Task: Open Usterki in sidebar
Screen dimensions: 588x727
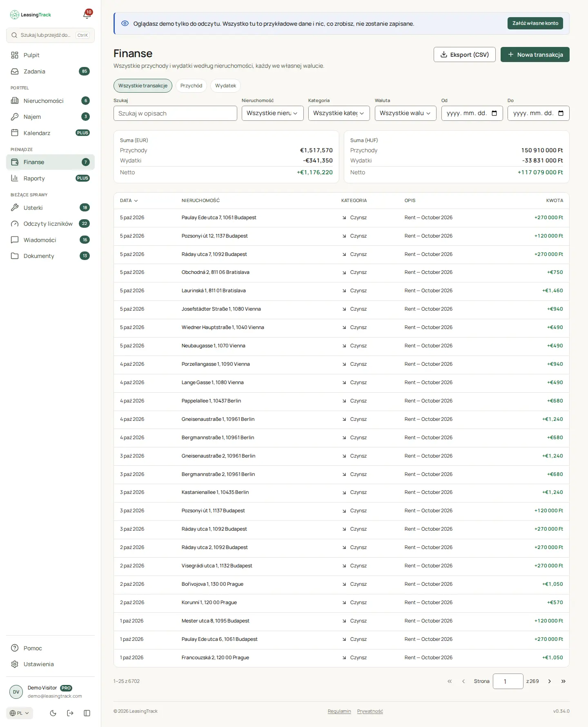Action: (x=50, y=208)
